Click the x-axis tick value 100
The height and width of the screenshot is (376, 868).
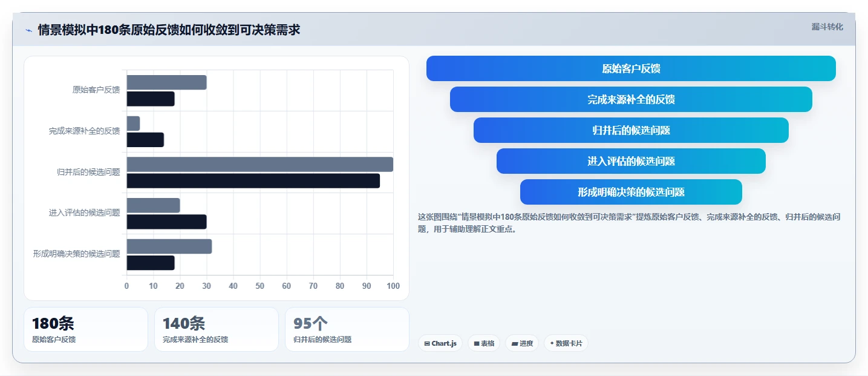point(393,286)
